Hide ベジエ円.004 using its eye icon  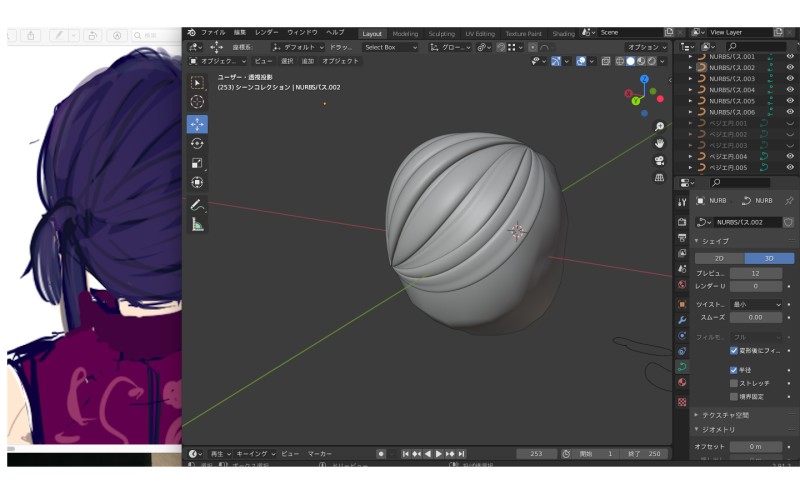point(790,157)
